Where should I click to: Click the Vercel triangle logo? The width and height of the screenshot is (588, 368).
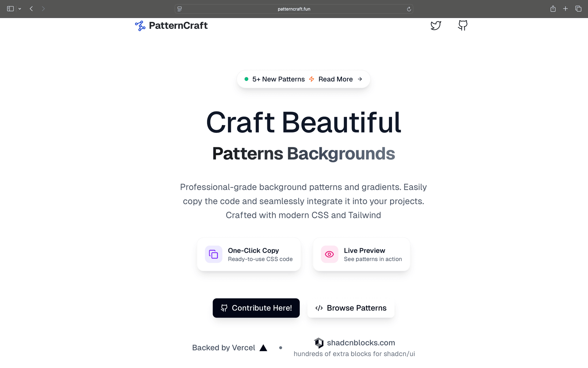click(263, 348)
